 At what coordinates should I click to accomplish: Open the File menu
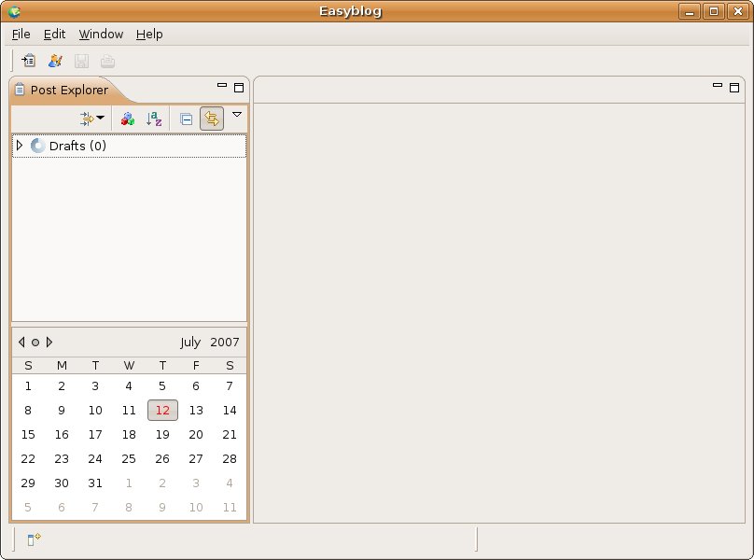[21, 35]
